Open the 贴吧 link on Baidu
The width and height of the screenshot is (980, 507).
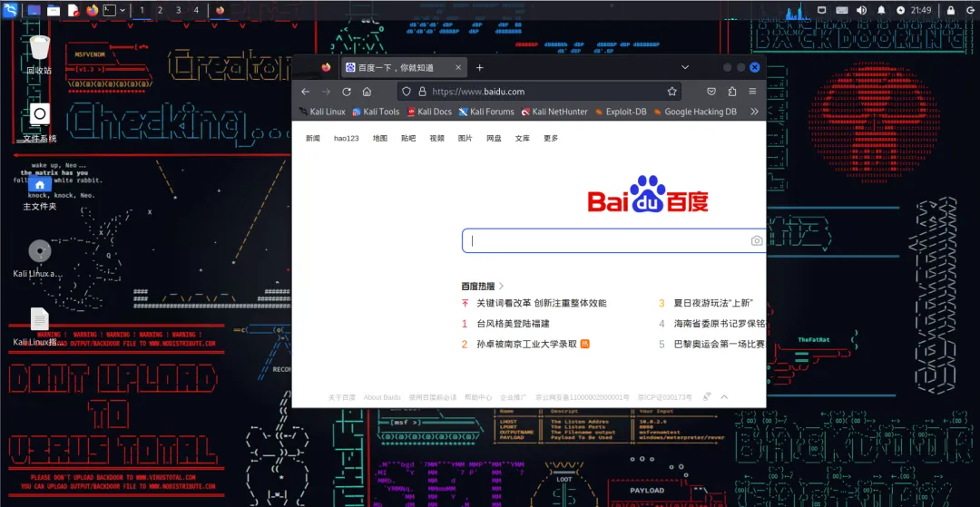[408, 139]
